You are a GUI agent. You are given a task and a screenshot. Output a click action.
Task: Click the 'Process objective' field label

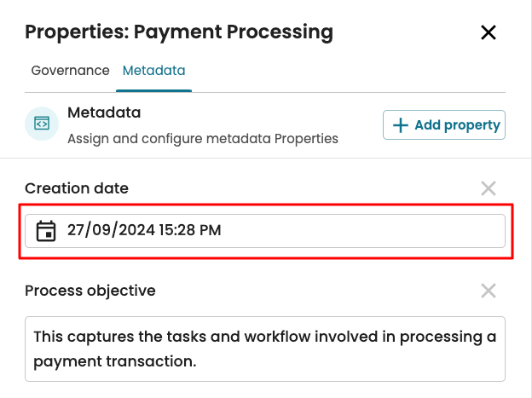(90, 291)
